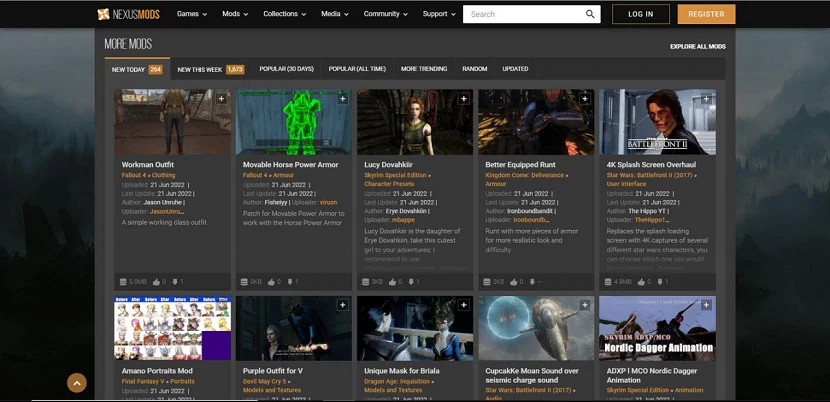This screenshot has height=402, width=830.
Task: Click plus icon on Better Equipped Runt thumbnail
Action: click(586, 99)
